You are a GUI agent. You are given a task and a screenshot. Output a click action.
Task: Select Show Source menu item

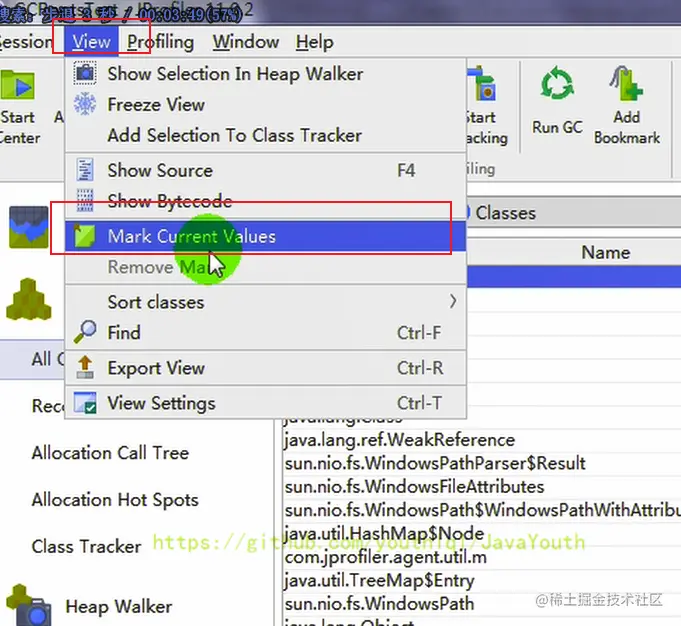[265, 170]
